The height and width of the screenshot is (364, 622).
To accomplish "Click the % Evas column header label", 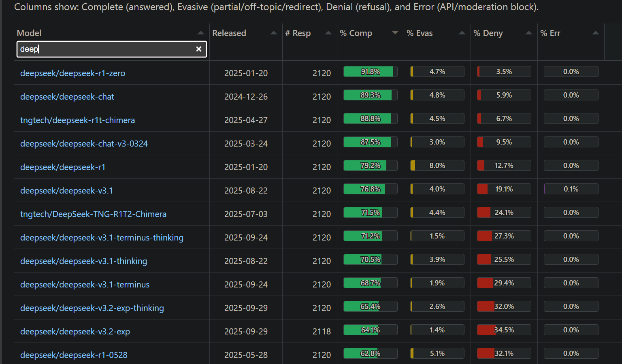I will click(x=420, y=33).
